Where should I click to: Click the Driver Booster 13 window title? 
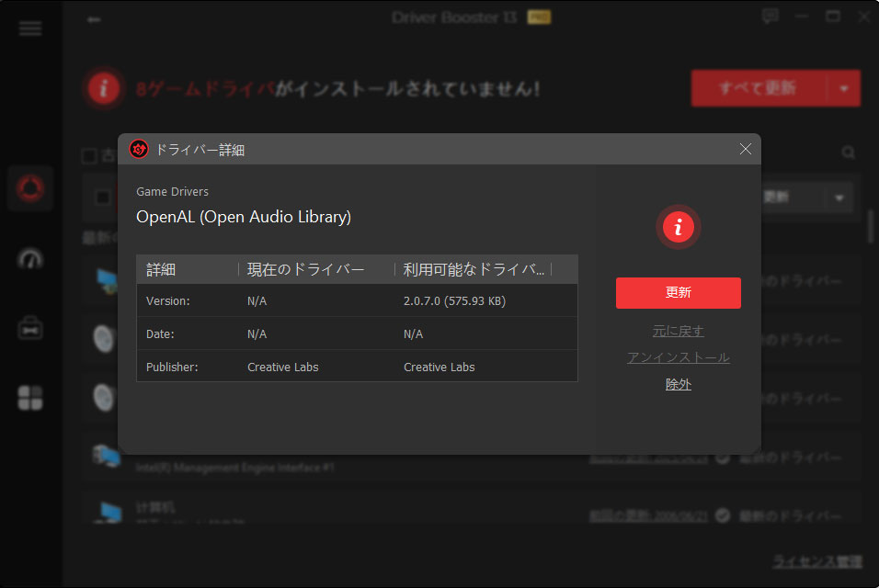(454, 17)
